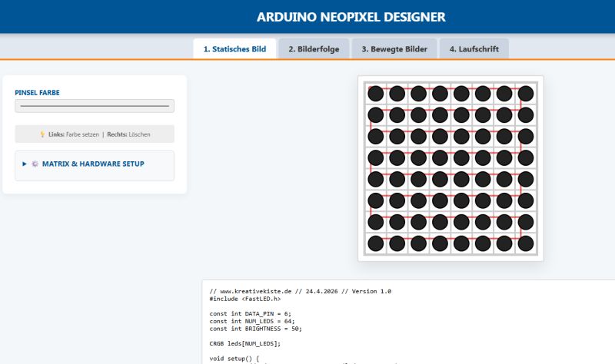Set the bottom-right LED of the matrix

[526, 244]
